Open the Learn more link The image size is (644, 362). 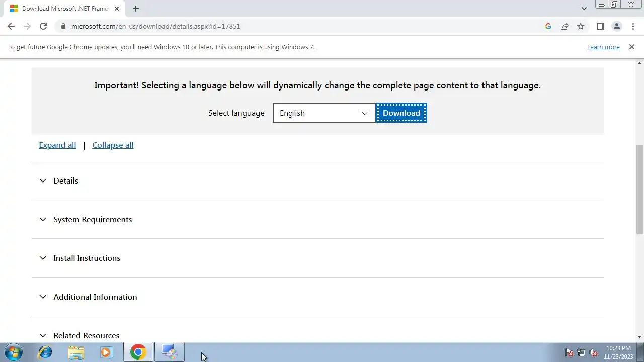click(603, 47)
